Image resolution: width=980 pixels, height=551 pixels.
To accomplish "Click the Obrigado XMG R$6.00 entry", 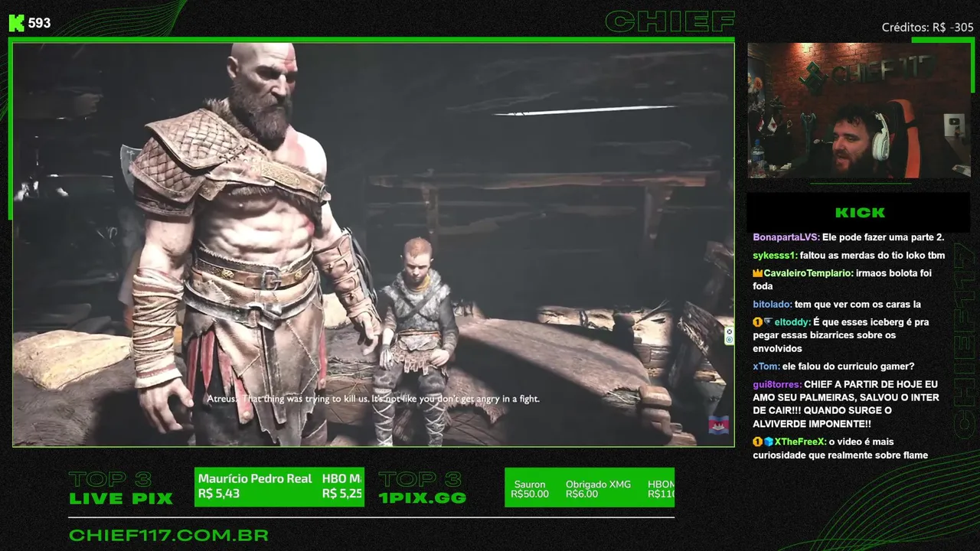I will pyautogui.click(x=598, y=489).
